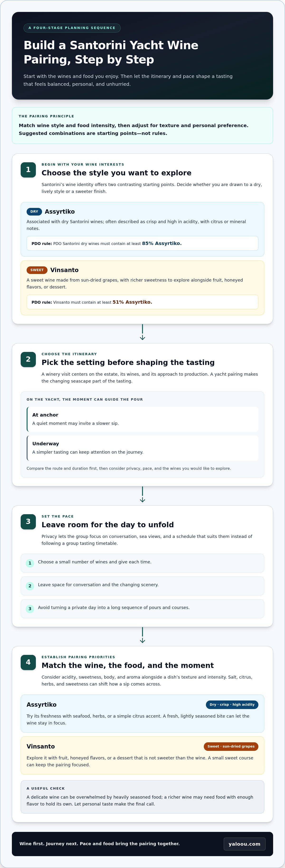Select the 'At anchor' card
Viewport: 285px width, 868px height.
click(142, 419)
